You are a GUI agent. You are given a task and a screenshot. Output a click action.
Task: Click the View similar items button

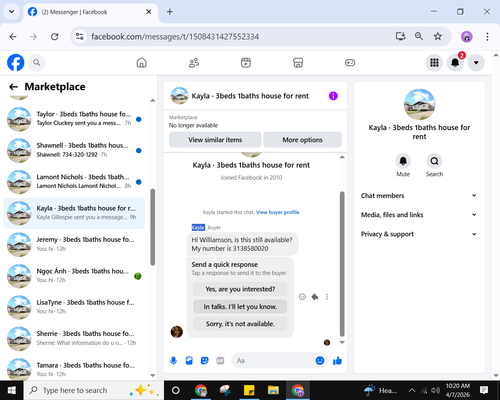pyautogui.click(x=215, y=140)
